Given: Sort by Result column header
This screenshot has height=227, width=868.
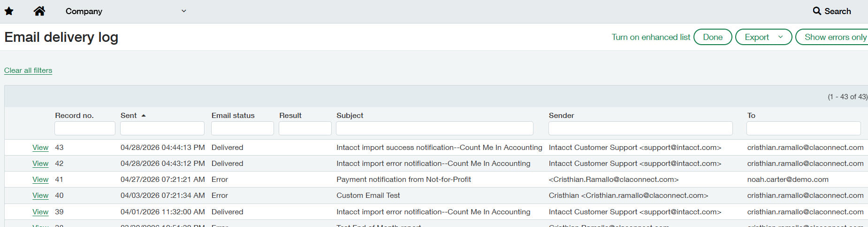Looking at the screenshot, I should tap(290, 116).
